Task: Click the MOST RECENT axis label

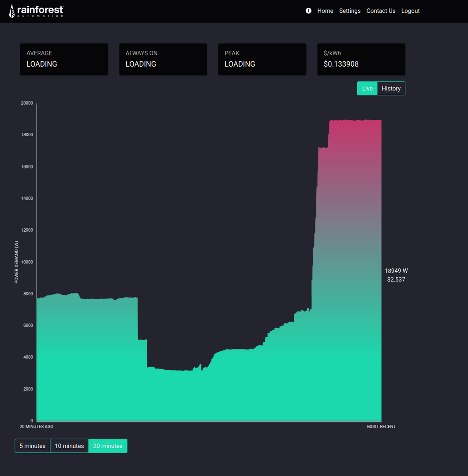Action: point(381,427)
